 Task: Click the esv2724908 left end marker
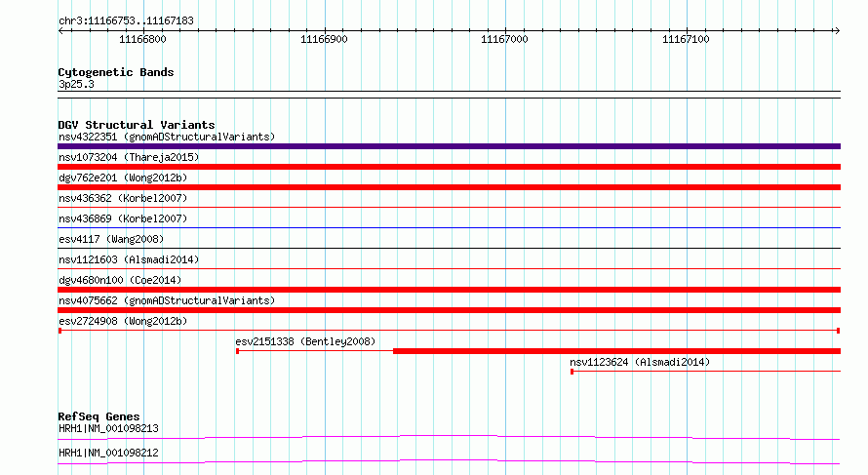coord(59,331)
